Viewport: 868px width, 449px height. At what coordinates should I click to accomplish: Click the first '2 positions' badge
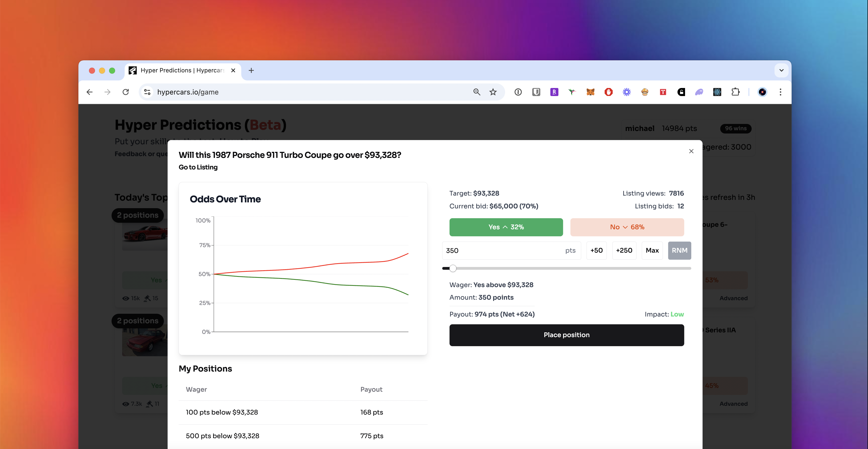(137, 215)
